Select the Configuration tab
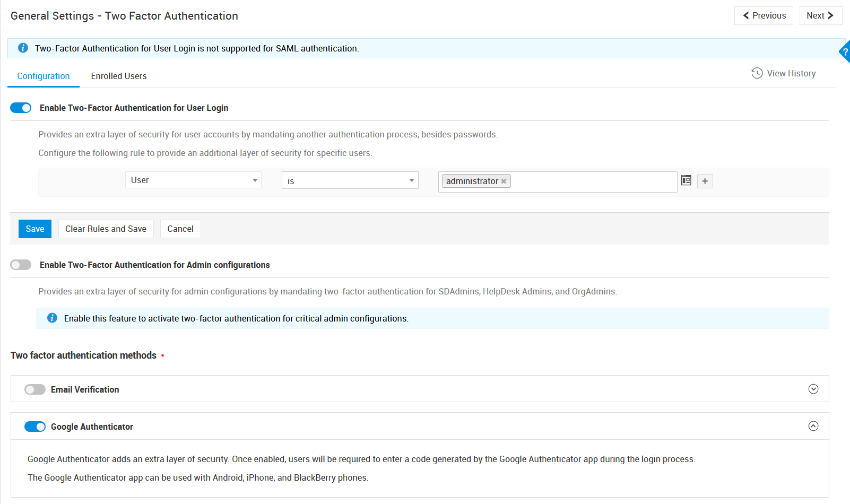 point(44,76)
